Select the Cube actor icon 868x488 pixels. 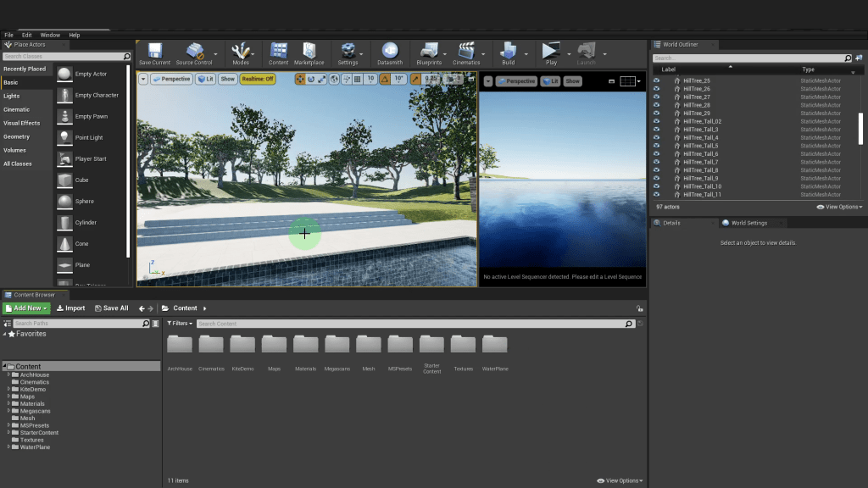tap(65, 180)
